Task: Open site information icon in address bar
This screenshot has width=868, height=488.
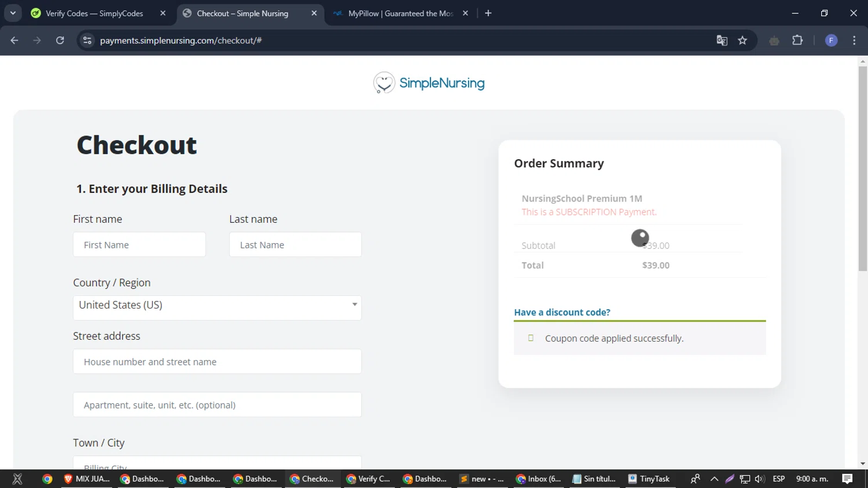Action: click(87, 41)
